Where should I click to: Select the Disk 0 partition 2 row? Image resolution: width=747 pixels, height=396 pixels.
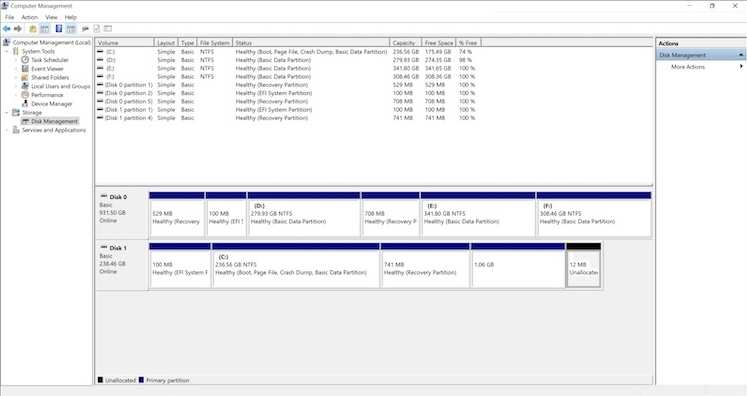pos(288,93)
